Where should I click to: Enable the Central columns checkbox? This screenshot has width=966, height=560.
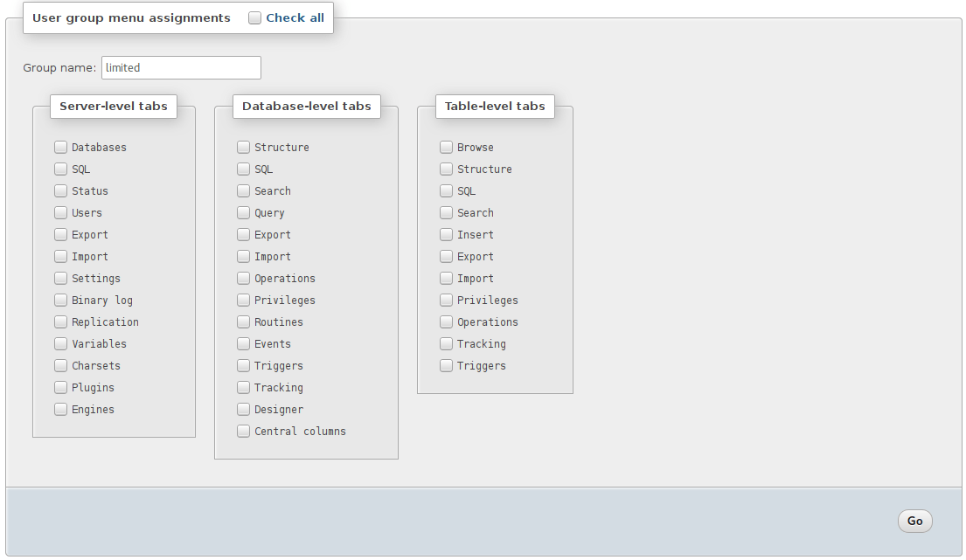[x=243, y=431]
